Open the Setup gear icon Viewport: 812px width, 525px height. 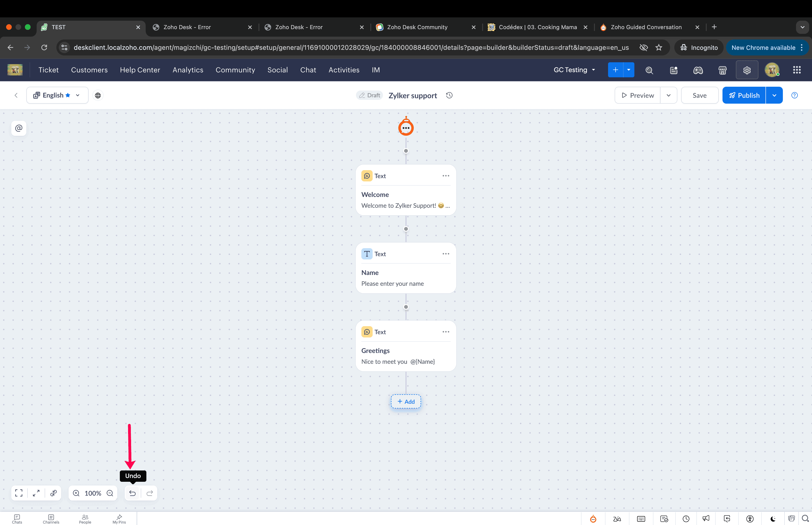tap(747, 70)
